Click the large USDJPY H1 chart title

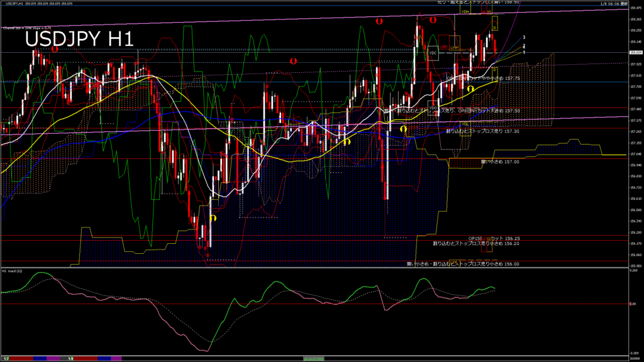[79, 40]
